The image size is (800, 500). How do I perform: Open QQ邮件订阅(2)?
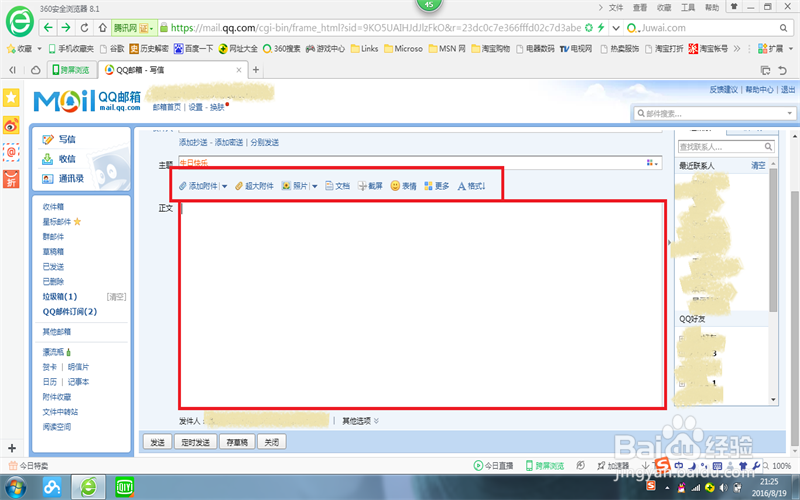[69, 312]
